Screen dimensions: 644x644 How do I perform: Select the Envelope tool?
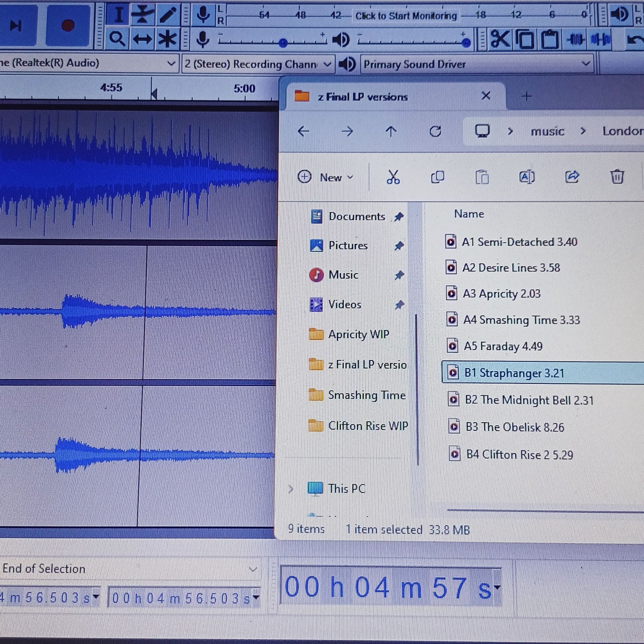[142, 15]
